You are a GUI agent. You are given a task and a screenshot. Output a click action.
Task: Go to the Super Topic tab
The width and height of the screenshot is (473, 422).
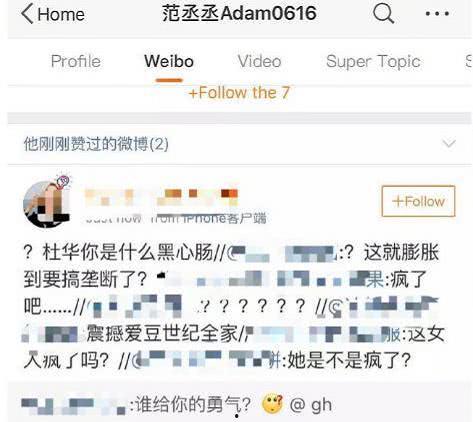coord(373,62)
